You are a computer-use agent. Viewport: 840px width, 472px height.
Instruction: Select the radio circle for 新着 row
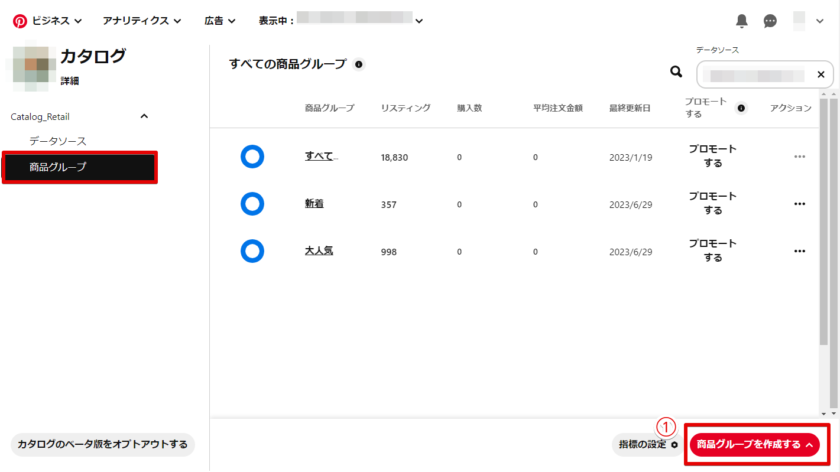(252, 204)
